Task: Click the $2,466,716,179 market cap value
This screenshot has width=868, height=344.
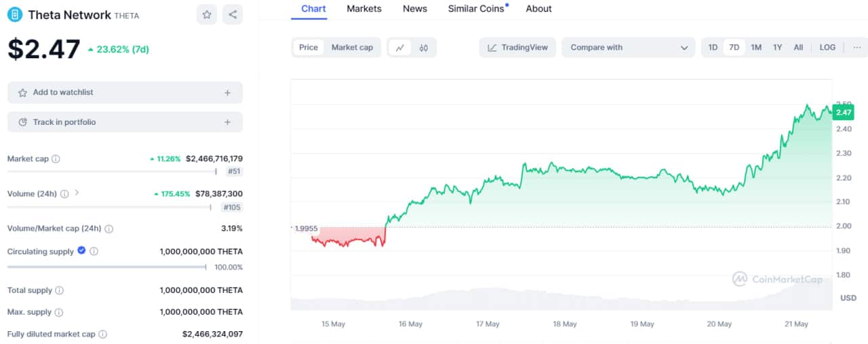Action: 214,159
